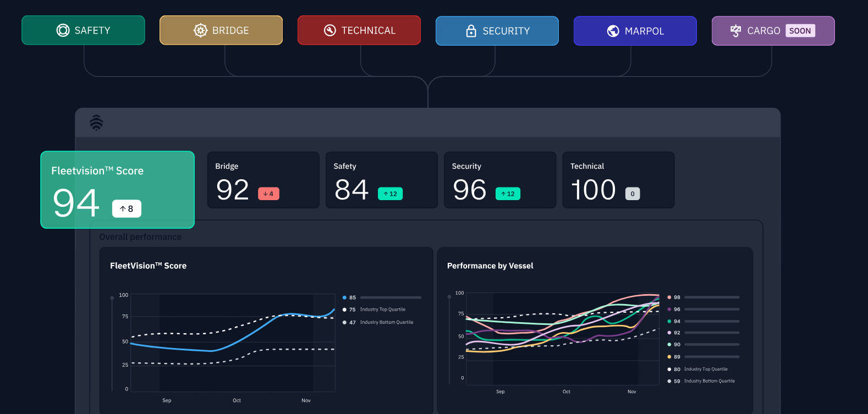Click the SOON badge on Cargo

click(x=800, y=31)
